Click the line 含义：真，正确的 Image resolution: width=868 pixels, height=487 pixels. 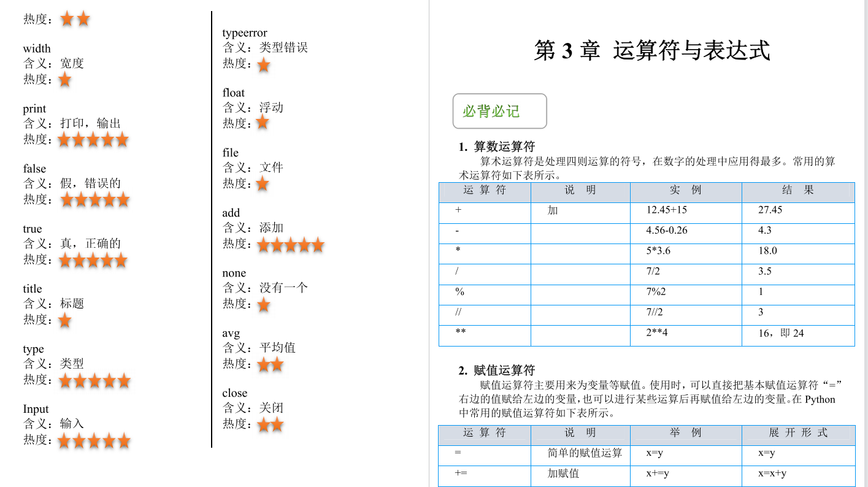click(72, 243)
